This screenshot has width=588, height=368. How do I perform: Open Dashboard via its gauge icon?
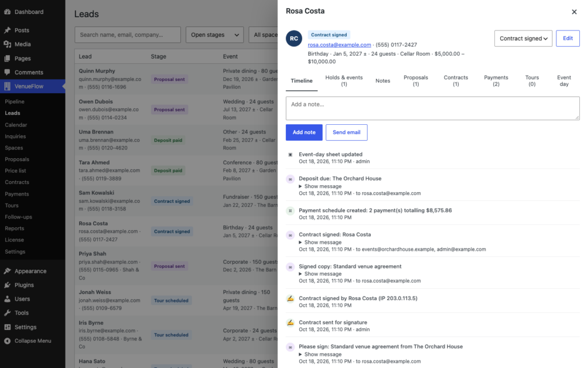7,11
